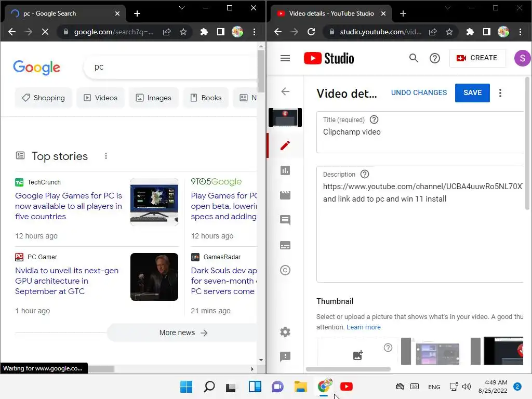The image size is (532, 399).
Task: Open the taskbar volume control
Action: point(467,387)
